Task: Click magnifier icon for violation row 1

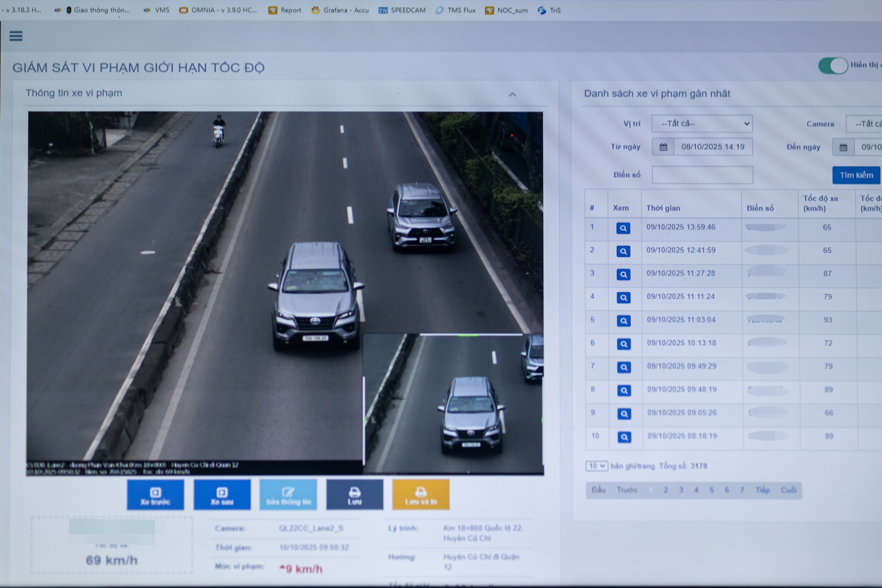Action: [623, 228]
